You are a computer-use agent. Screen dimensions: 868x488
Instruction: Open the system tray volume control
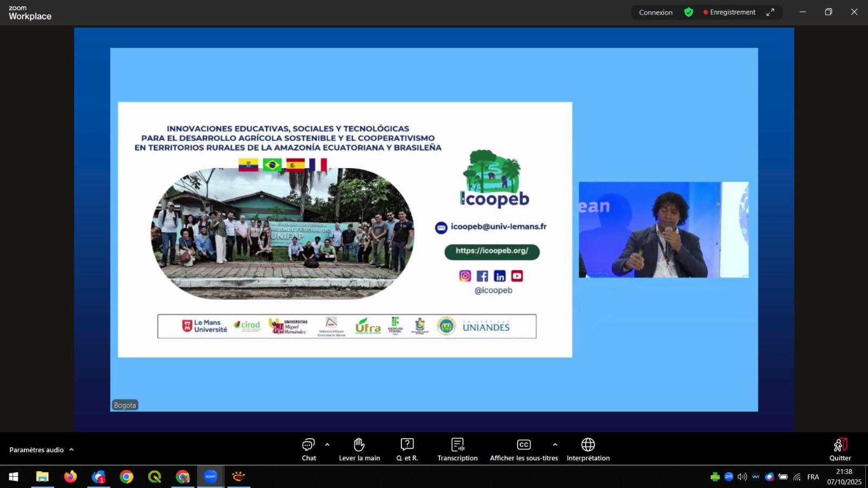pyautogui.click(x=742, y=477)
